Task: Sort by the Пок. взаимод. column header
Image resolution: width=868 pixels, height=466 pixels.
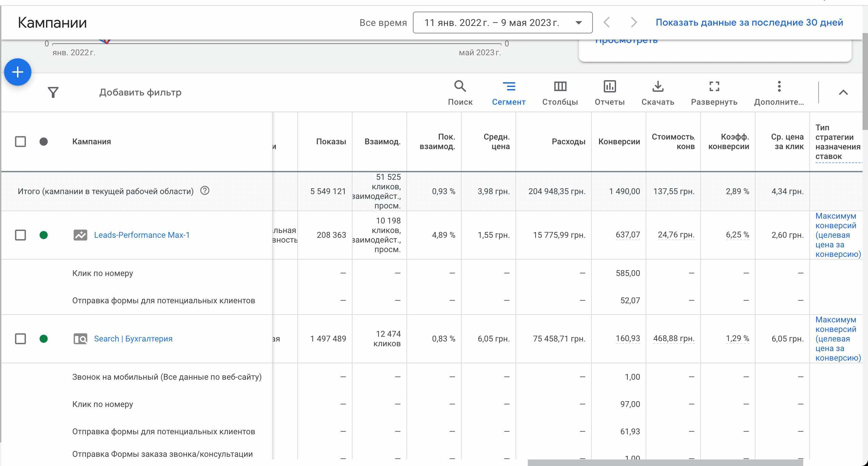Action: (437, 142)
